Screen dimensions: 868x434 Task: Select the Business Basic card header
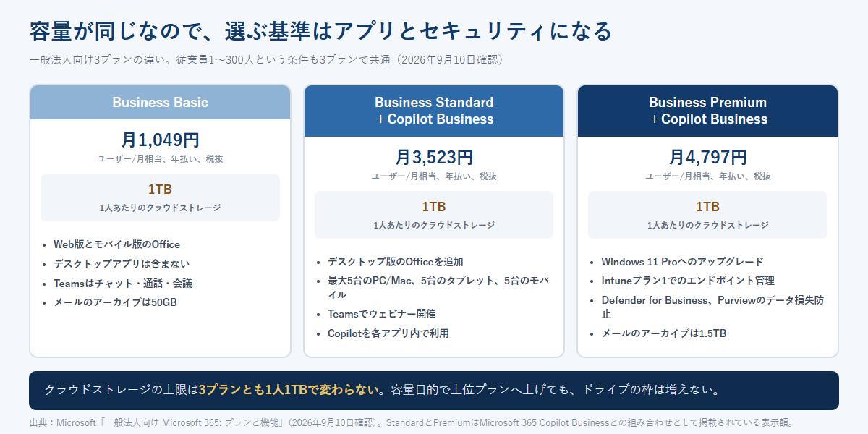click(160, 102)
